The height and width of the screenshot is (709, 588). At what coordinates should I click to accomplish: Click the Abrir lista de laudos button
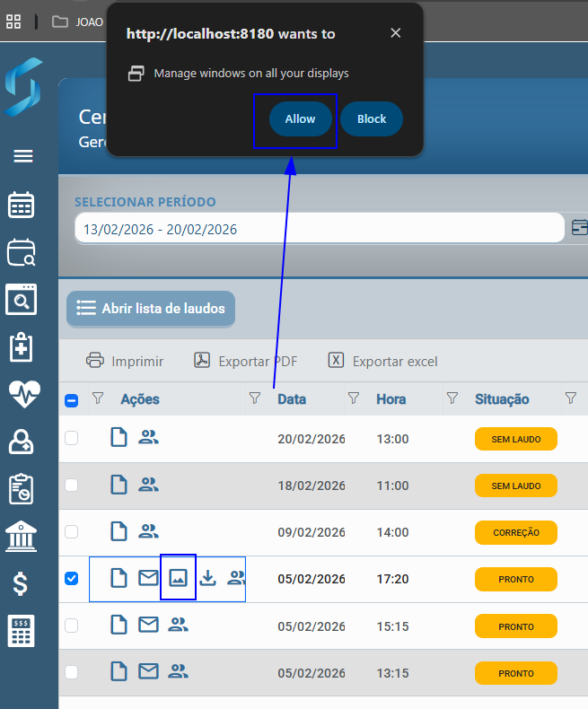[x=151, y=309]
